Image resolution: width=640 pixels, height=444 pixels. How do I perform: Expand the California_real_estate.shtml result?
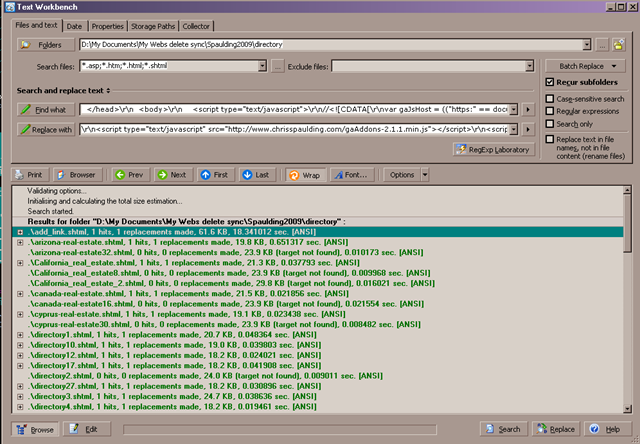20,263
